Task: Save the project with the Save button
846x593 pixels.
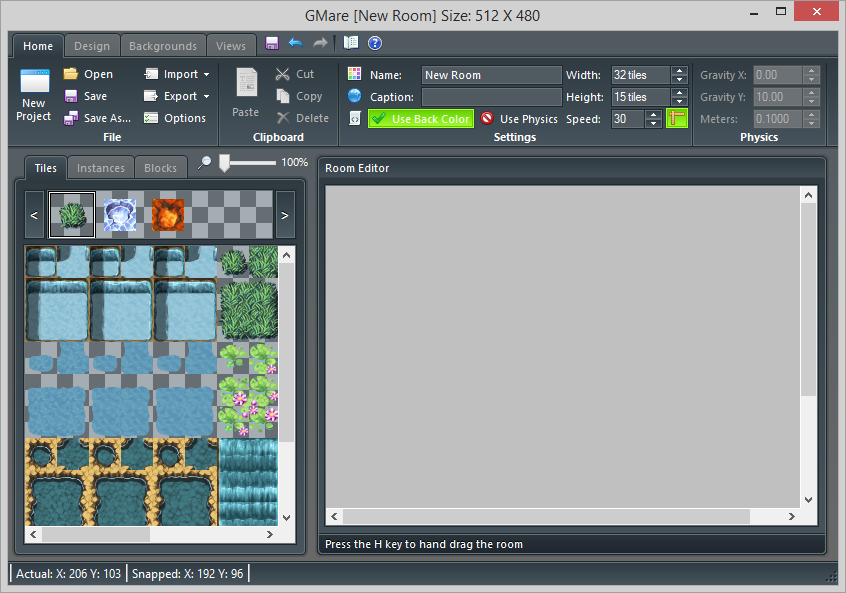Action: click(x=86, y=96)
